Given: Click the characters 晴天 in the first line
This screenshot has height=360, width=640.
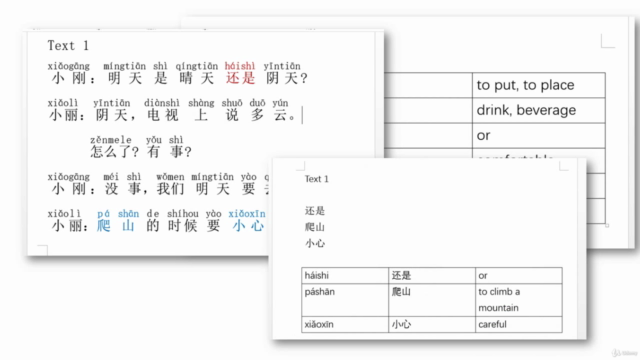Looking at the screenshot, I should [196, 78].
